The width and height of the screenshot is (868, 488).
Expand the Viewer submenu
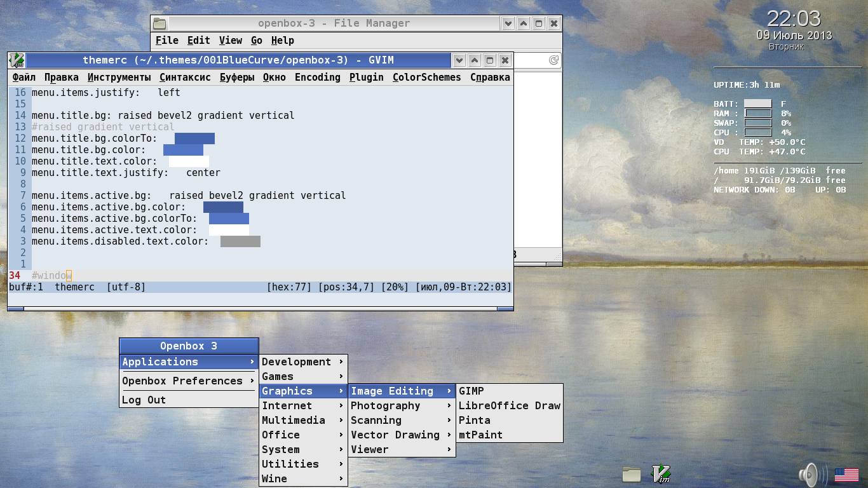[x=402, y=450]
